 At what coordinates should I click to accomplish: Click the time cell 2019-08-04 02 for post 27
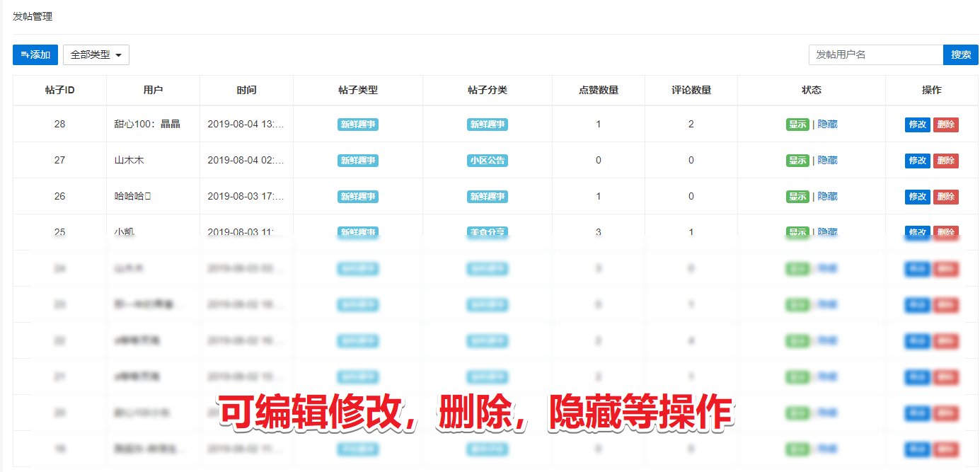tap(246, 161)
